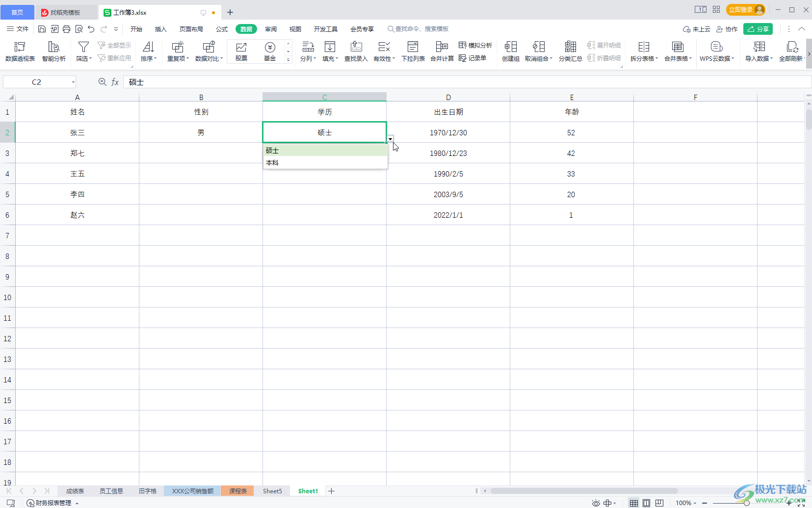Switch to the 插入 Insert ribbon tab

coord(161,29)
